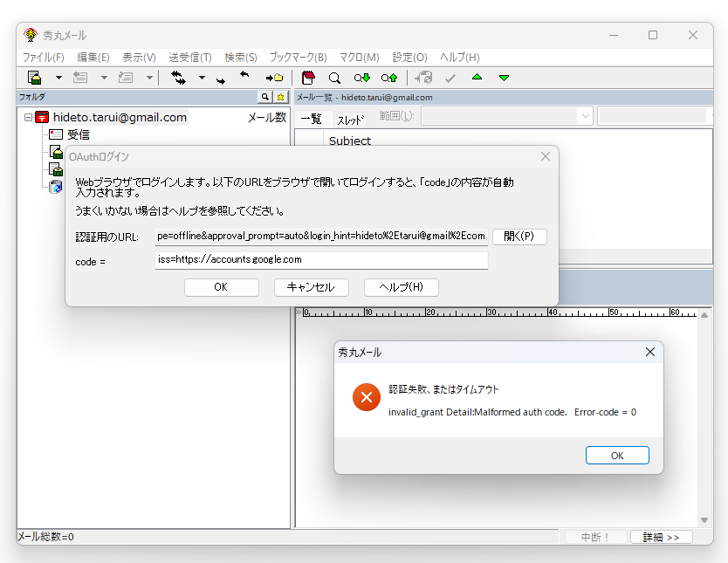Image resolution: width=728 pixels, height=563 pixels.
Task: Open the send/receive dropdown arrow
Action: [201, 78]
